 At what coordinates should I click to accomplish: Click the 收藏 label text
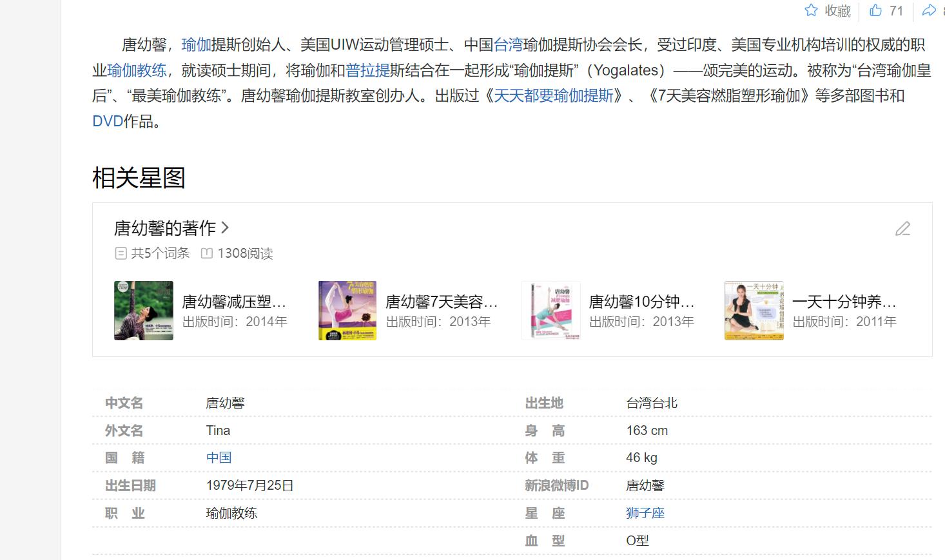pyautogui.click(x=837, y=11)
